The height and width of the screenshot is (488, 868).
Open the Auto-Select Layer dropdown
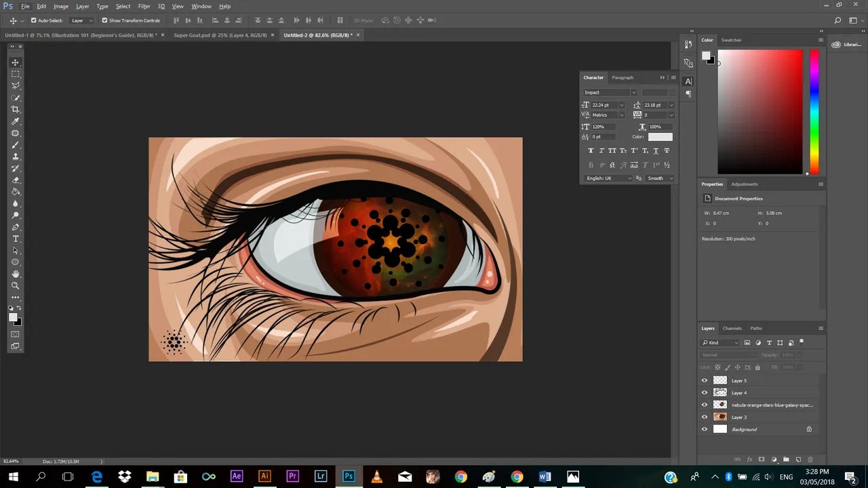(81, 20)
